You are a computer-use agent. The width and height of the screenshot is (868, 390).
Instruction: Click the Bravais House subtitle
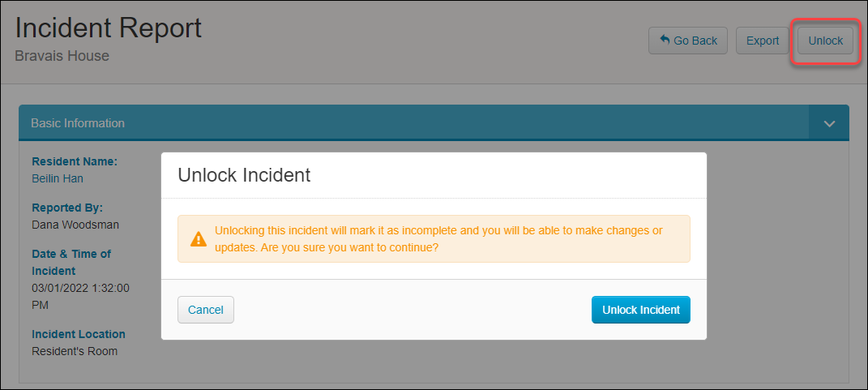click(x=62, y=56)
